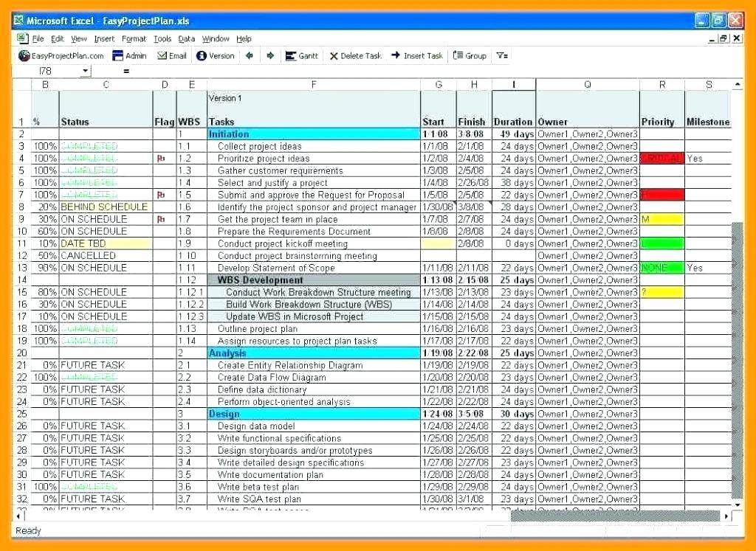The height and width of the screenshot is (551, 756).
Task: Open the Help menu
Action: [244, 39]
